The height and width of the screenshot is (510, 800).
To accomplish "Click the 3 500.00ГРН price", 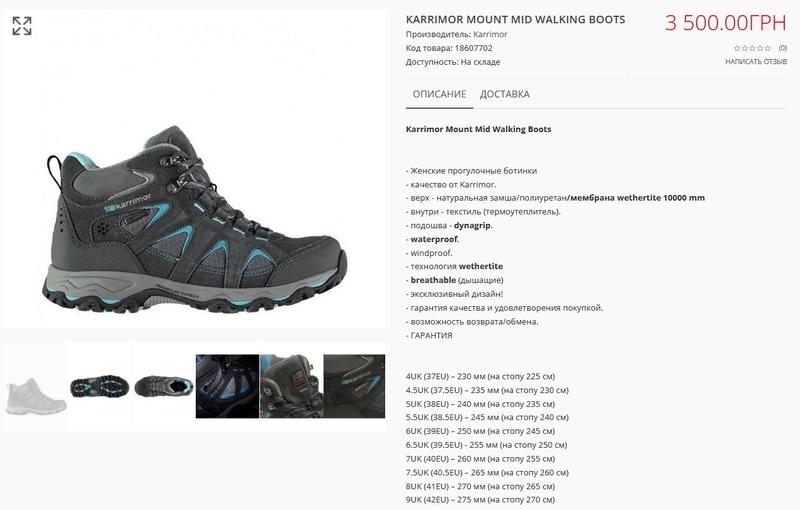I will (726, 23).
